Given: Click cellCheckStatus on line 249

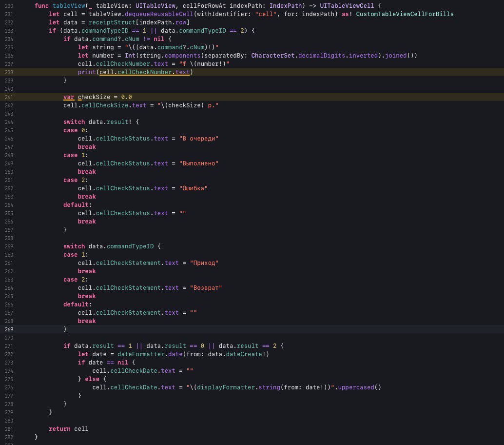Looking at the screenshot, I should (x=123, y=163).
